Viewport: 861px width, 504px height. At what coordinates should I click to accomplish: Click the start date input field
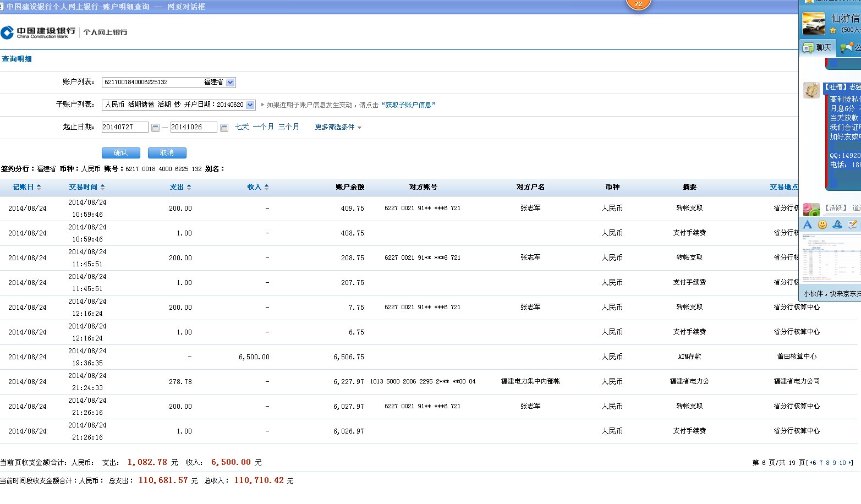pyautogui.click(x=125, y=127)
